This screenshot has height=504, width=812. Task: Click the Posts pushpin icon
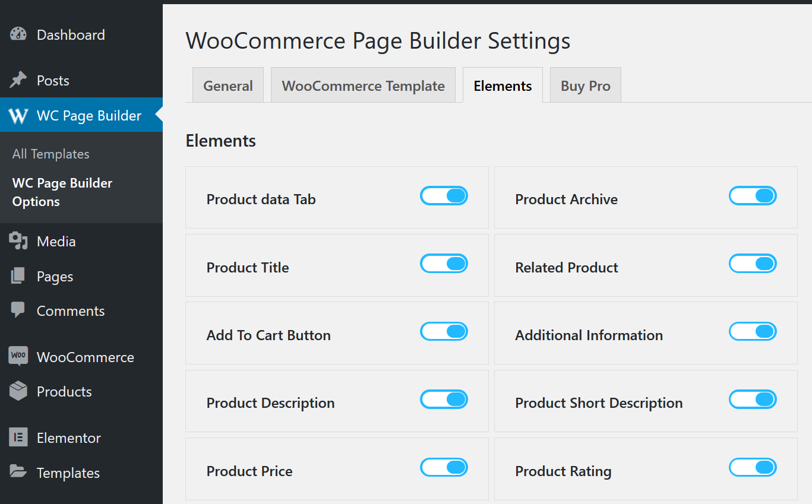click(x=18, y=80)
